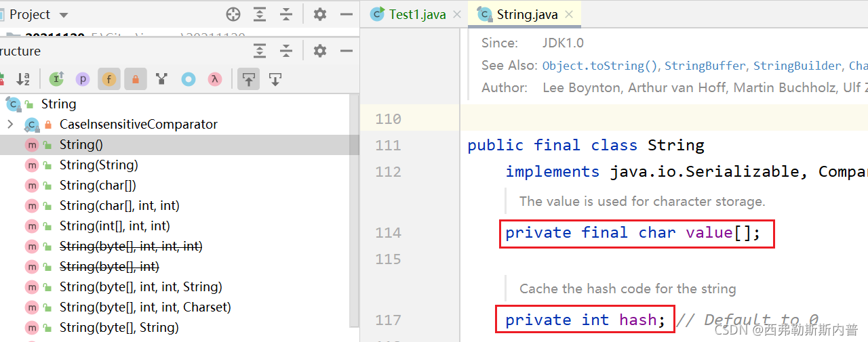
Task: Click the 'hash' field name in code
Action: pyautogui.click(x=638, y=320)
